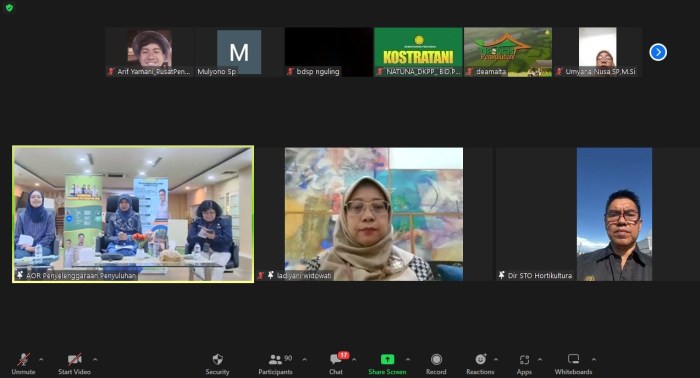Click the pin icon on AOR Penyelenggaraan Penyuluhan
The image size is (700, 378).
click(x=20, y=275)
